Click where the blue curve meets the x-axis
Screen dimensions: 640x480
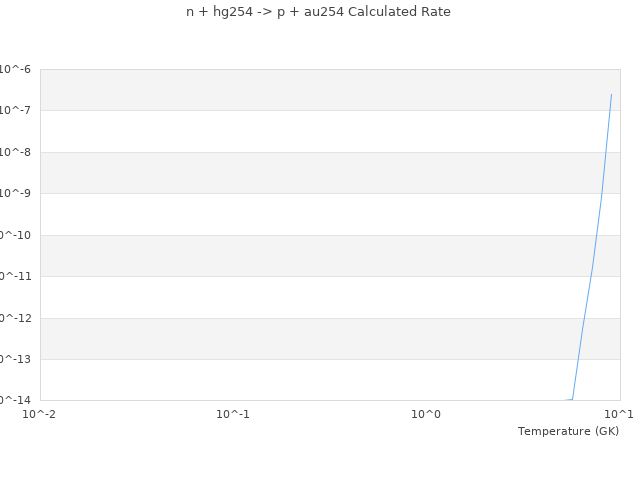coord(572,399)
